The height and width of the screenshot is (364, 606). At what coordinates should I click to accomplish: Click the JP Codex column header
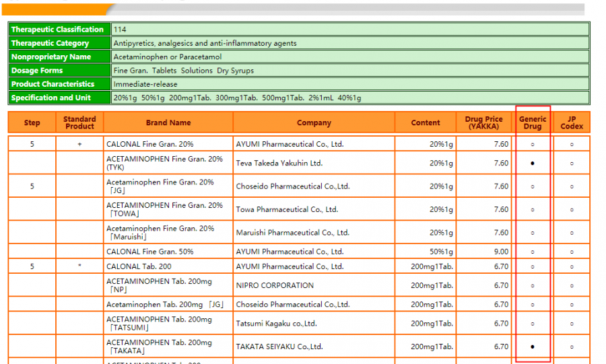pos(572,123)
